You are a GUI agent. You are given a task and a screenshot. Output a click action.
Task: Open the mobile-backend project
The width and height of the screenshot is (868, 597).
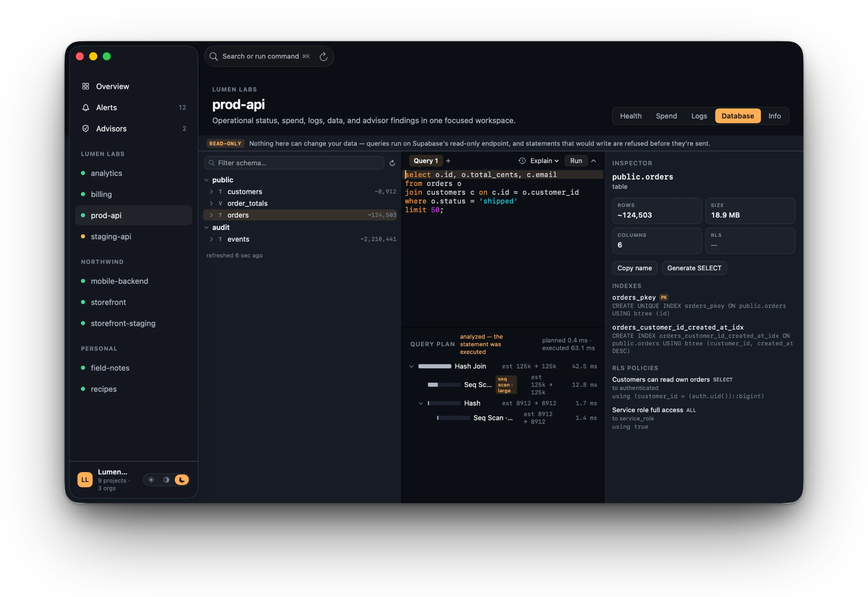coord(134,281)
